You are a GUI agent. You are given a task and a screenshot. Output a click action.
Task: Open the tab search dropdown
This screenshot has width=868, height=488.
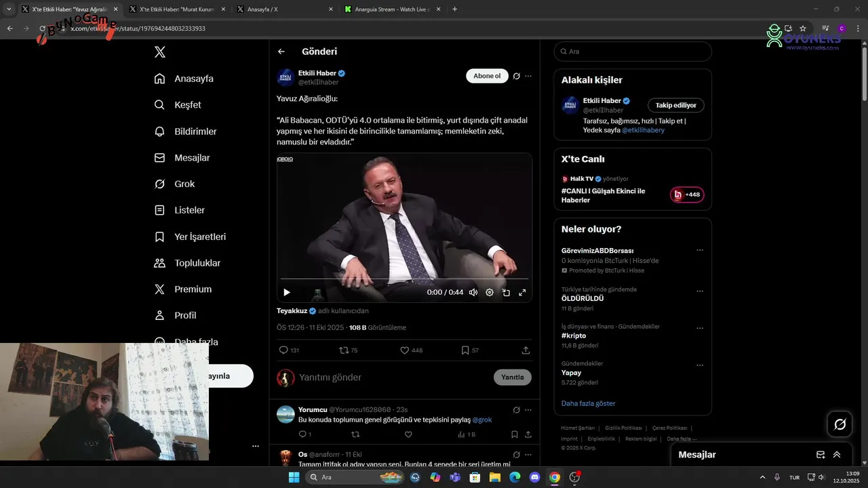(9, 9)
